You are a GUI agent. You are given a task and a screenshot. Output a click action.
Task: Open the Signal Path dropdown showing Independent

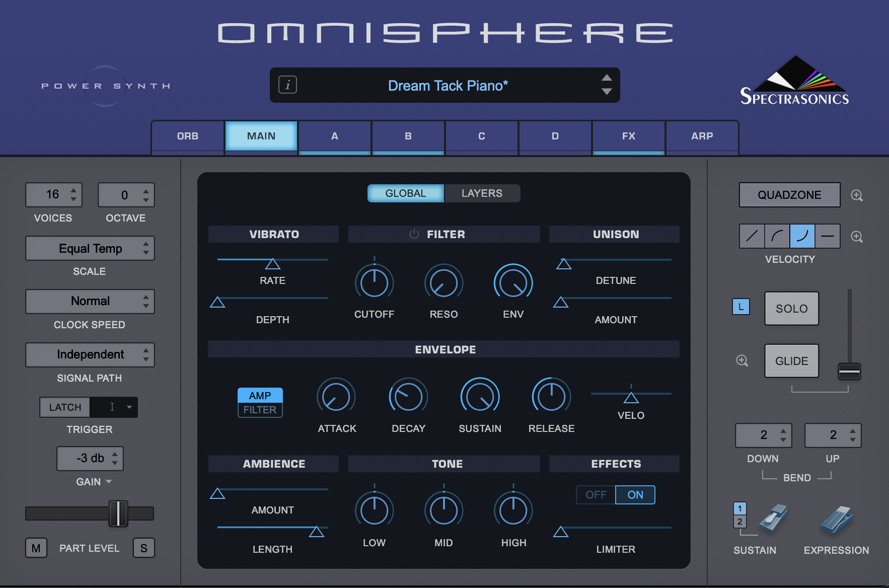[x=90, y=354]
